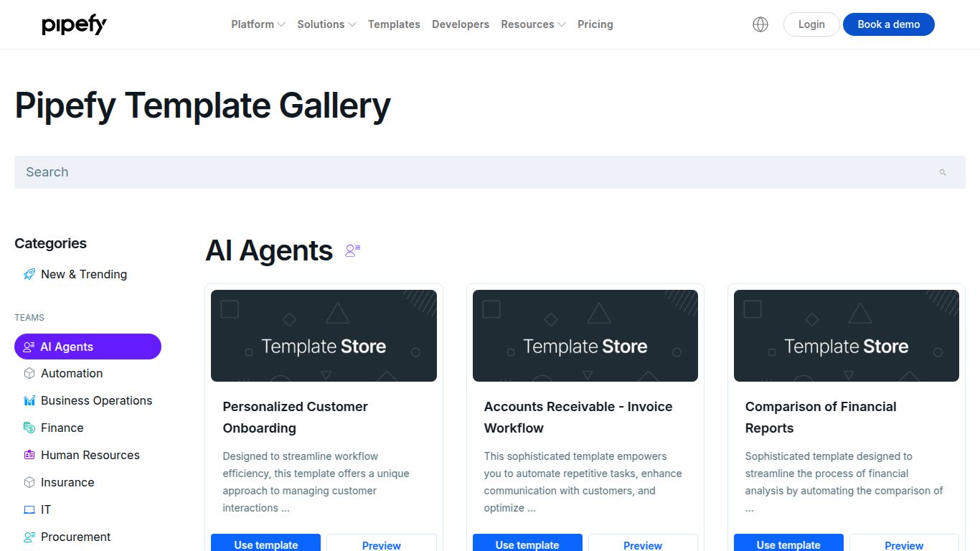The height and width of the screenshot is (551, 980).
Task: Click the Pipefy logo
Action: pos(74,24)
